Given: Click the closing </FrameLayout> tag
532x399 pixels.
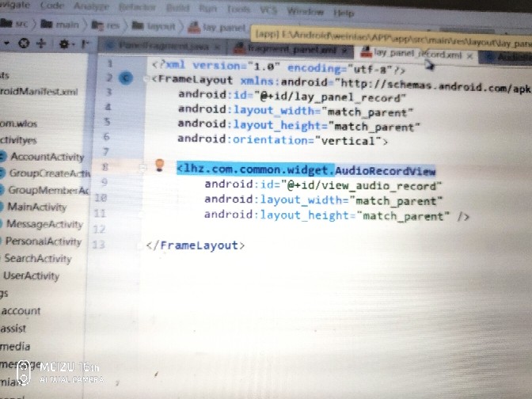Looking at the screenshot, I should (x=196, y=245).
